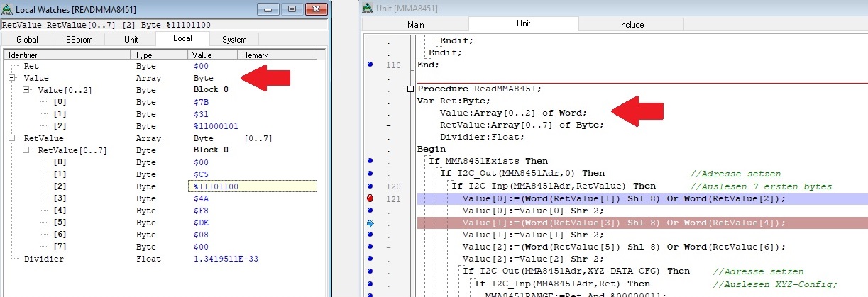
Task: Maximize the Local Watches window
Action: [292, 9]
